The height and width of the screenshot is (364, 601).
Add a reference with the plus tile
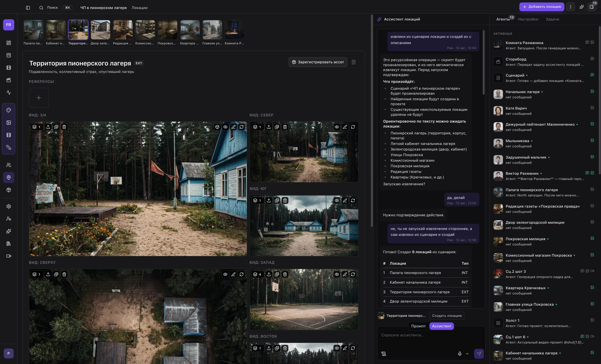coord(39,98)
